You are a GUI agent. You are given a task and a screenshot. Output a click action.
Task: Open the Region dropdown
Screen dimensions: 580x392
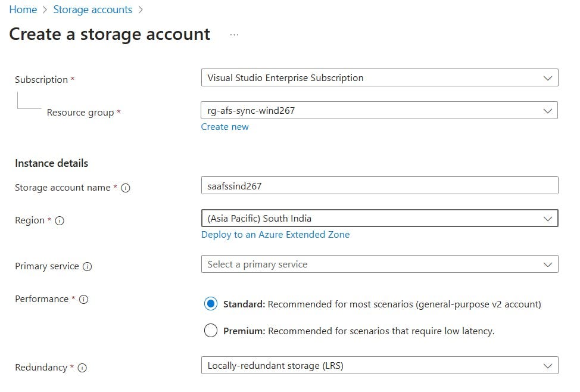click(379, 218)
